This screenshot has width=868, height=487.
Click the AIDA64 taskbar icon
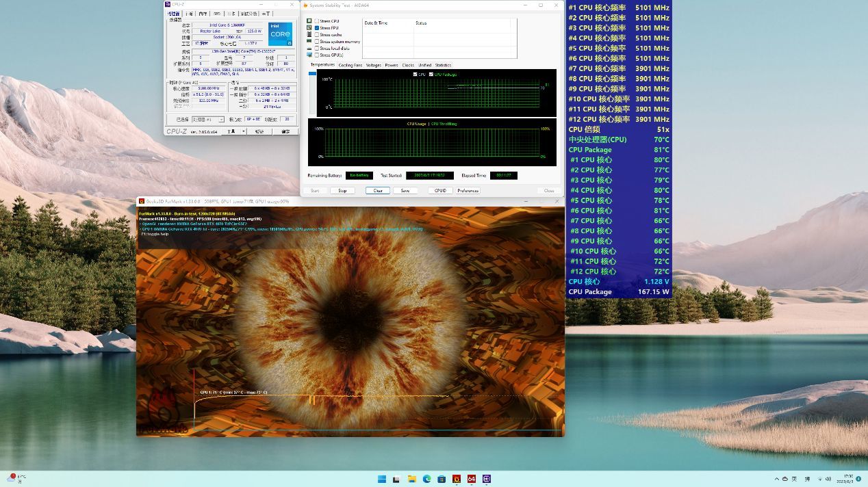pyautogui.click(x=472, y=479)
